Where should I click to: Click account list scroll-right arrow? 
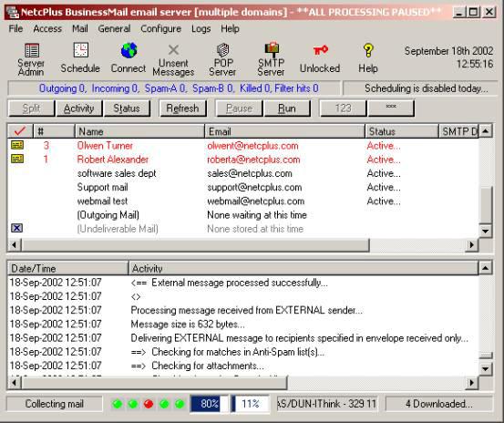coord(471,245)
